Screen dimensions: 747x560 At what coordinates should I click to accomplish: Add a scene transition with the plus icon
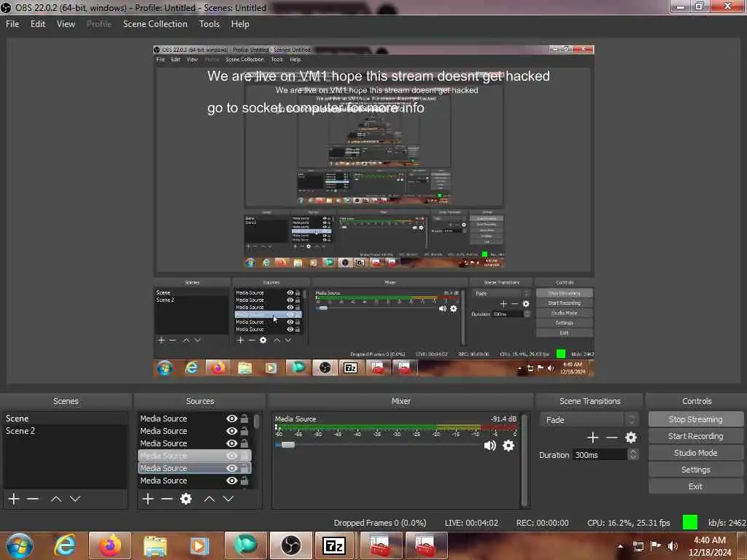pos(592,437)
